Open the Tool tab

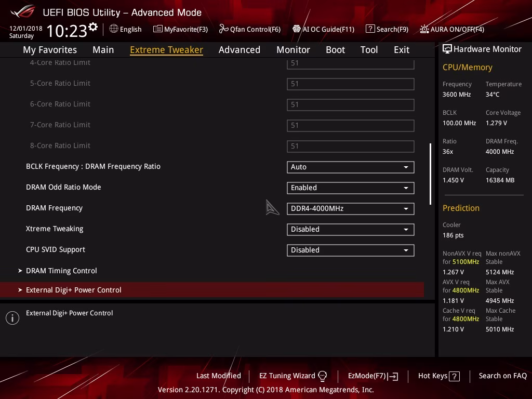[369, 50]
